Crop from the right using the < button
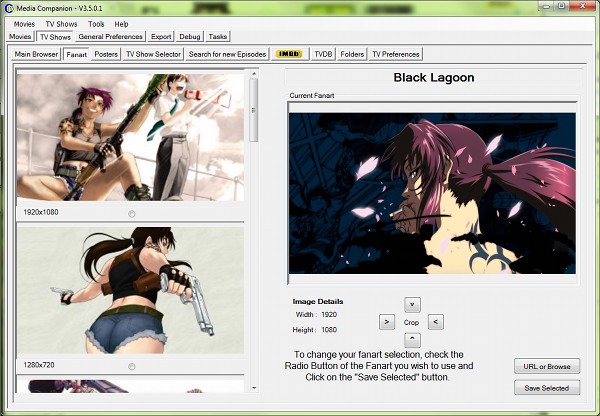This screenshot has height=416, width=600. [x=435, y=322]
